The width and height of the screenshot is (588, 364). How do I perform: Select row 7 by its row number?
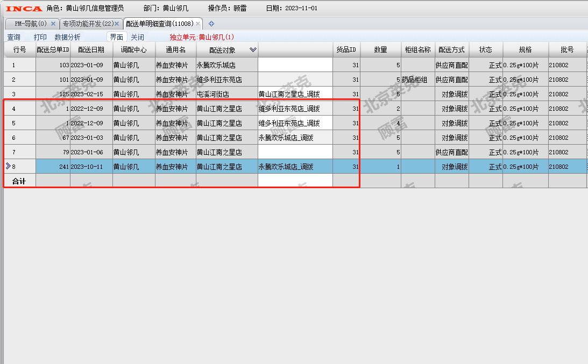[x=19, y=152]
